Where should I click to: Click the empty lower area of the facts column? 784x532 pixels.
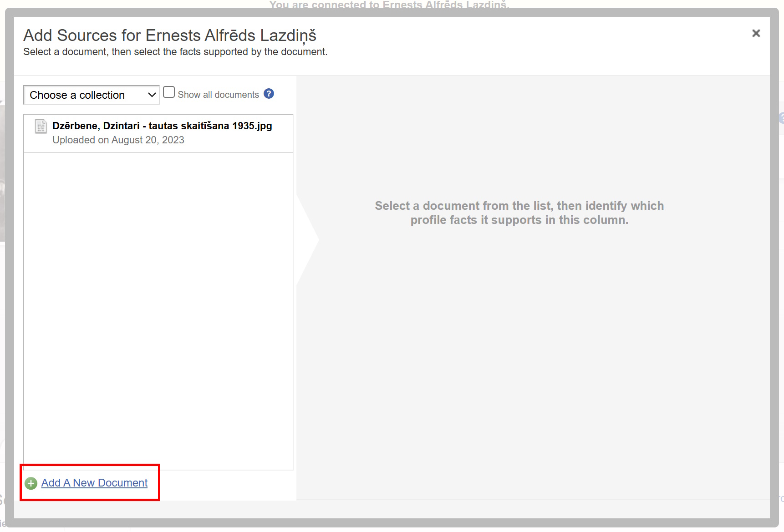coord(533,387)
